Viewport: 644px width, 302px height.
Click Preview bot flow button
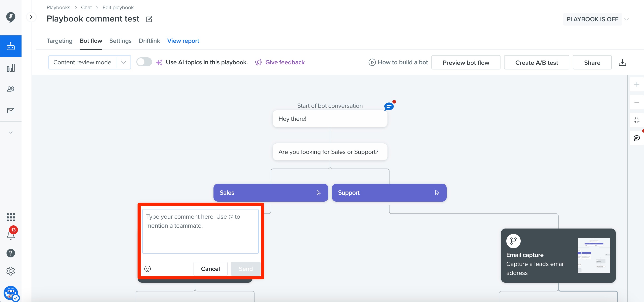[x=466, y=63]
